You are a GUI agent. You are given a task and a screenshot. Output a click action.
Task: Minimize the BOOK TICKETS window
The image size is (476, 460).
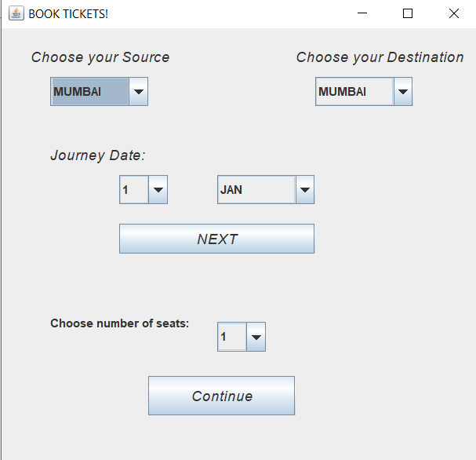(x=362, y=13)
